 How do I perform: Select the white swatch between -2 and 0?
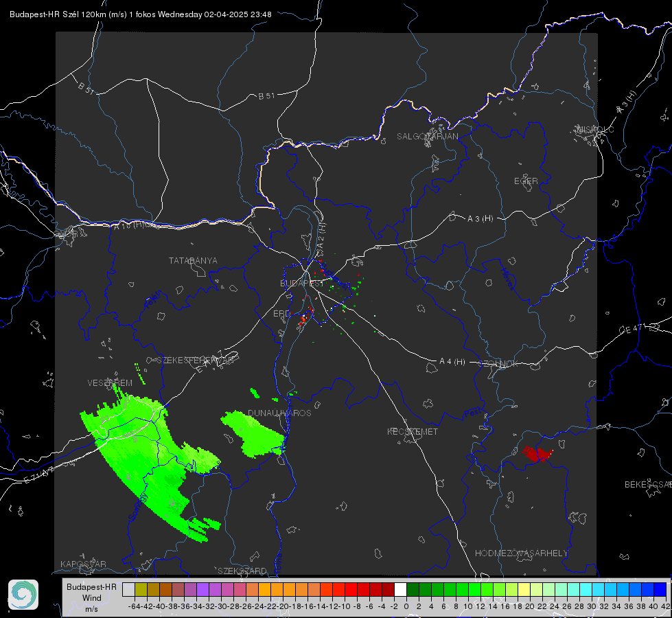tap(400, 589)
